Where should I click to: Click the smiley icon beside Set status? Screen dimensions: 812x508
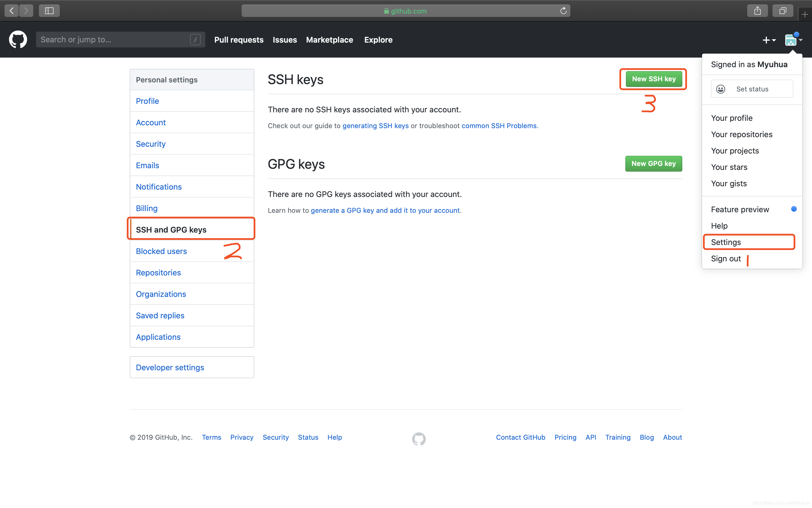point(720,89)
